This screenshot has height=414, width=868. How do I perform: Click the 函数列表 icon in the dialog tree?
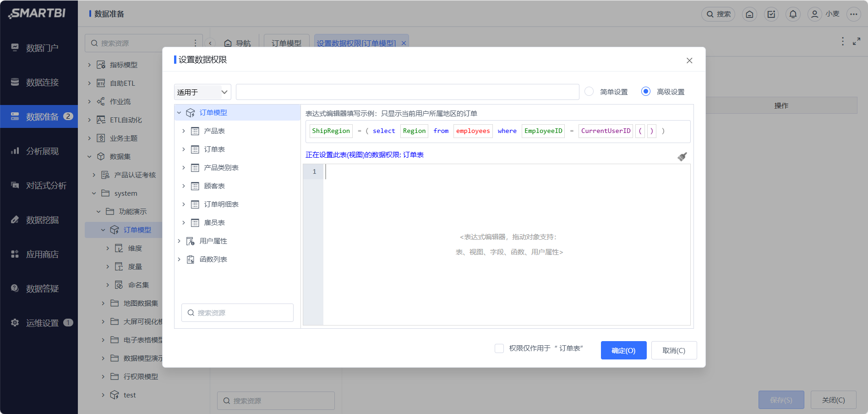[190, 259]
